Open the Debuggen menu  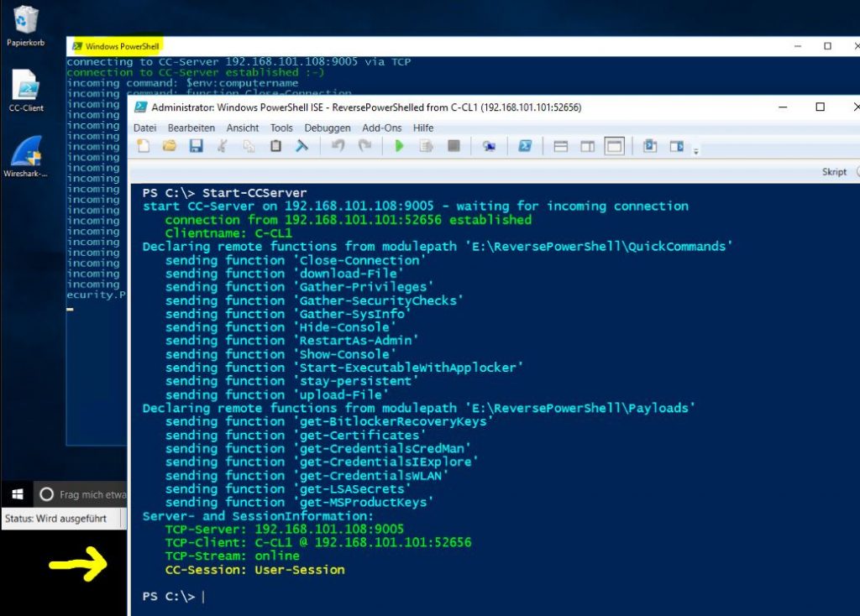[328, 128]
